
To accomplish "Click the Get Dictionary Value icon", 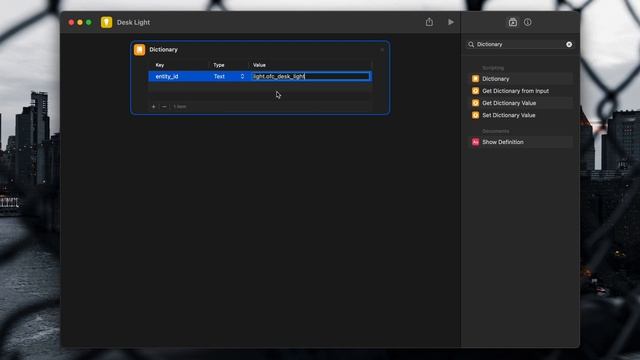I will click(x=476, y=103).
